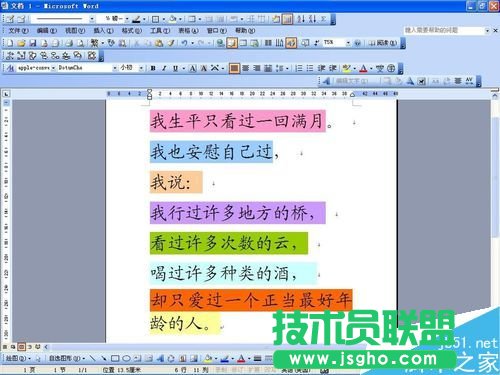500x375 pixels.
Task: Apply yellow highlight color
Action: click(x=347, y=68)
